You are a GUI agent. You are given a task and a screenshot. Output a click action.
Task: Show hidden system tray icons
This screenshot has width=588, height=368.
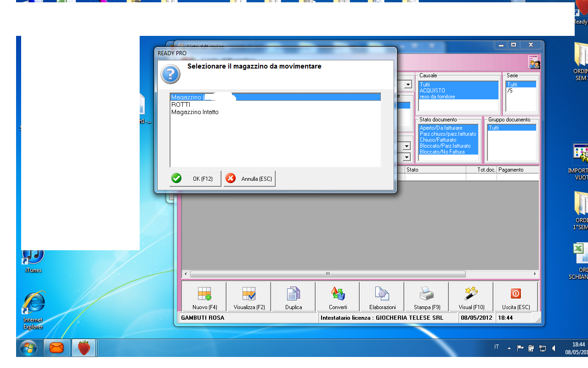(x=509, y=348)
